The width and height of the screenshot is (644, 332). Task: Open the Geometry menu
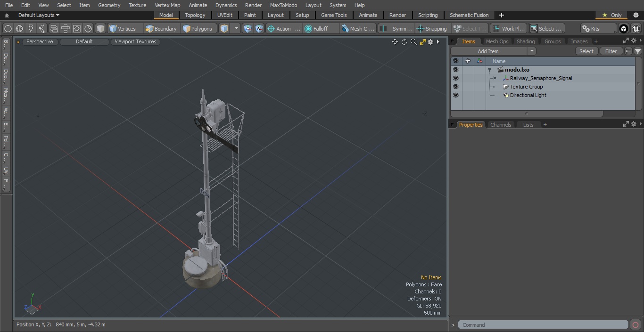click(x=109, y=5)
